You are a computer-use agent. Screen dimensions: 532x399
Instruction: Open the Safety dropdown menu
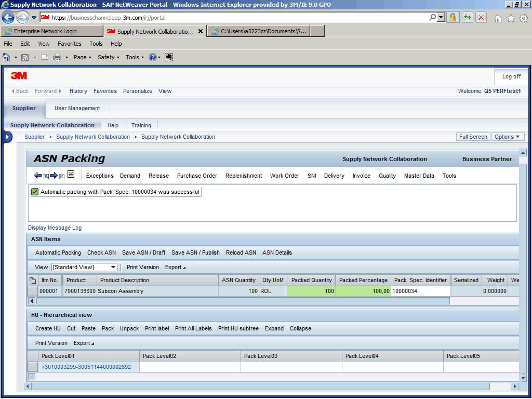(109, 57)
